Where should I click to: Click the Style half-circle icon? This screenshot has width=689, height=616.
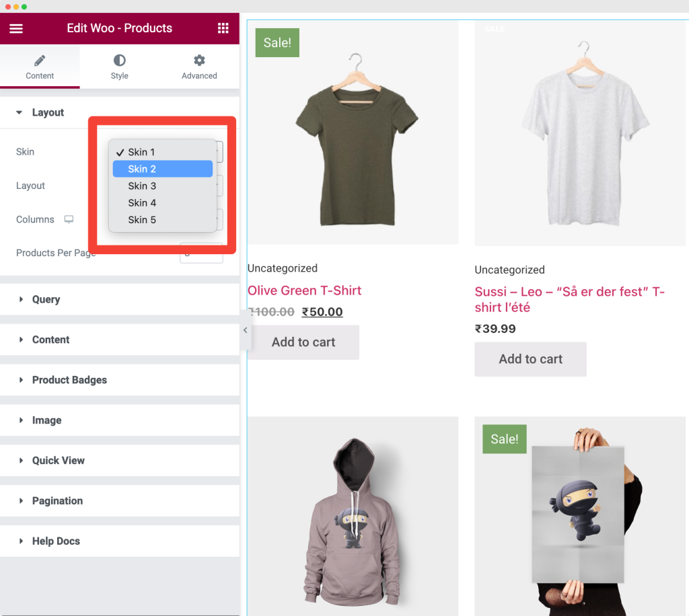tap(120, 60)
